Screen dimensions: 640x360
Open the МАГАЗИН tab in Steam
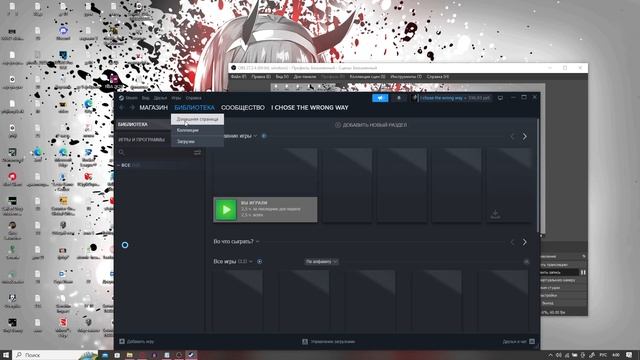point(153,108)
